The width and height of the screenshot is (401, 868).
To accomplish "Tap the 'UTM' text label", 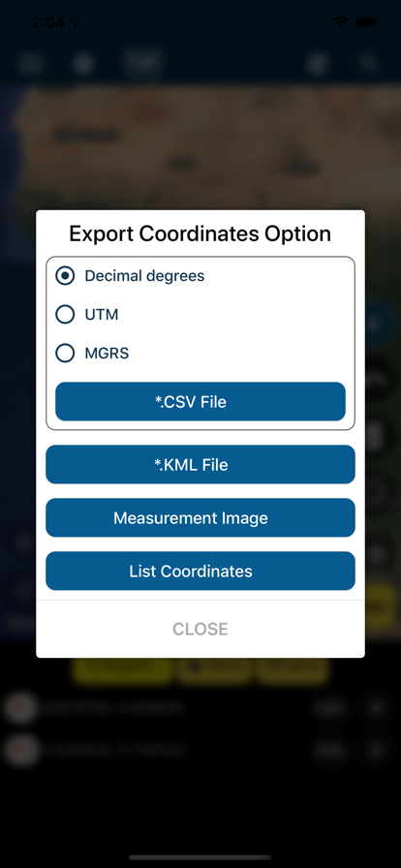I will click(x=102, y=315).
